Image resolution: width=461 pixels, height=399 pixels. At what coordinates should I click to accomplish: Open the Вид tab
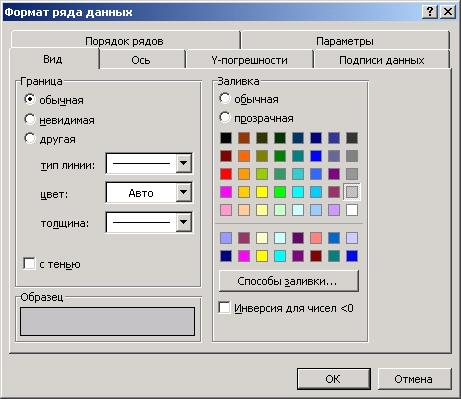(x=53, y=59)
